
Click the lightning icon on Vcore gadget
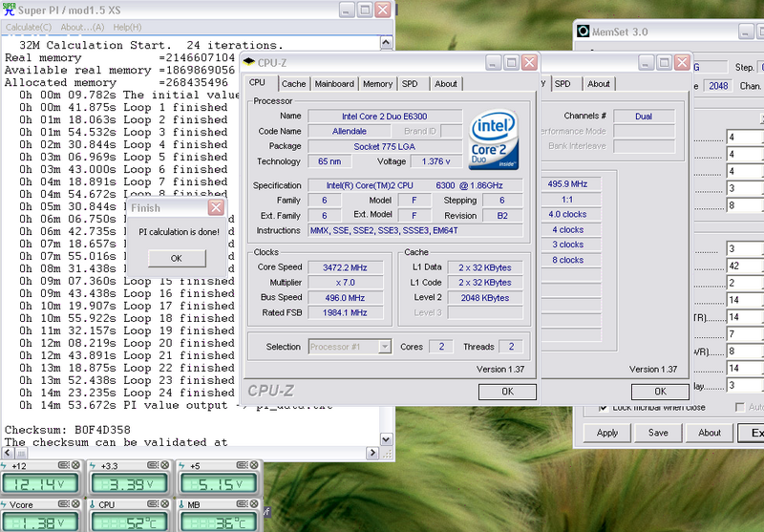(4, 504)
